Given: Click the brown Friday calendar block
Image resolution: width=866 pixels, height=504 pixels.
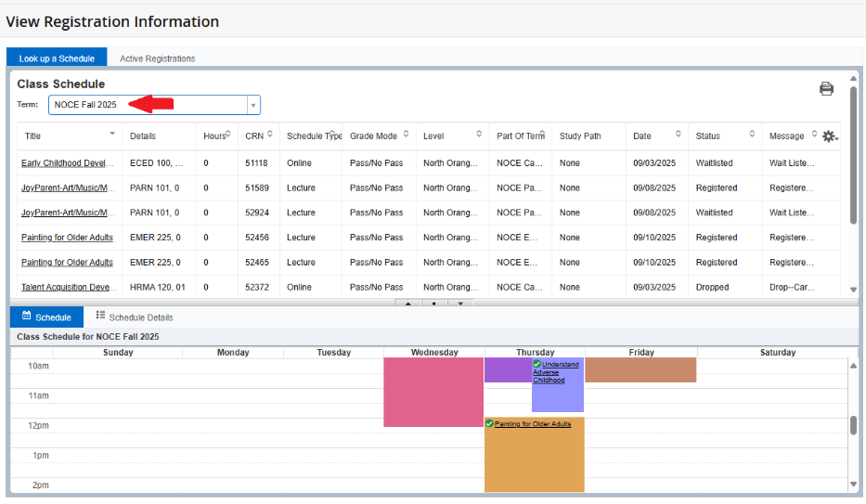Looking at the screenshot, I should (640, 369).
